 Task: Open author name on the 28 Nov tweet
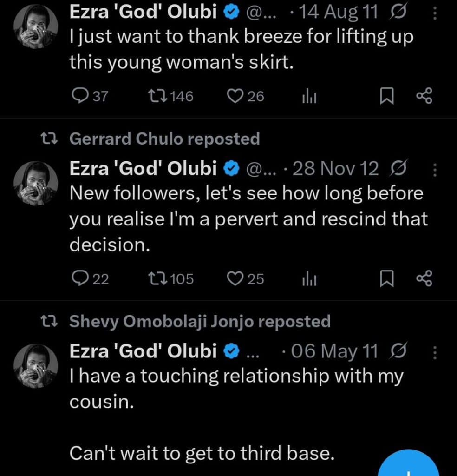pyautogui.click(x=143, y=169)
